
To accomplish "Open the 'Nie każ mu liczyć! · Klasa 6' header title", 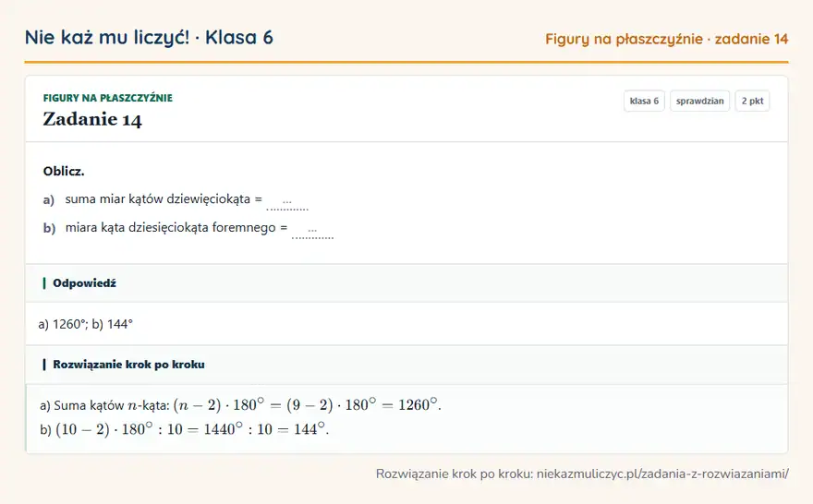I will point(149,37).
